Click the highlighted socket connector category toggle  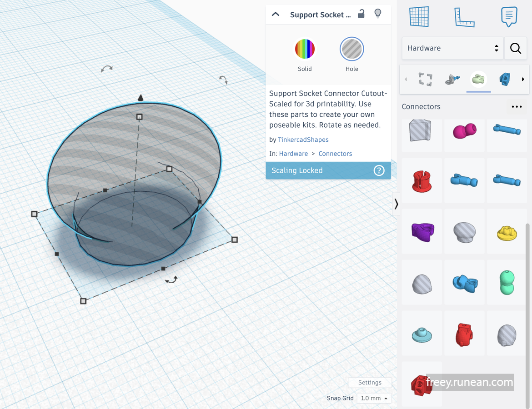[x=478, y=79]
